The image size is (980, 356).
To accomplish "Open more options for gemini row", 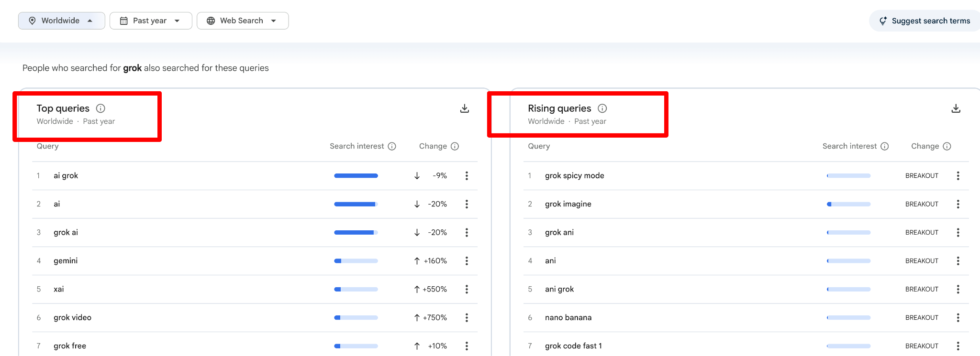I will point(467,261).
